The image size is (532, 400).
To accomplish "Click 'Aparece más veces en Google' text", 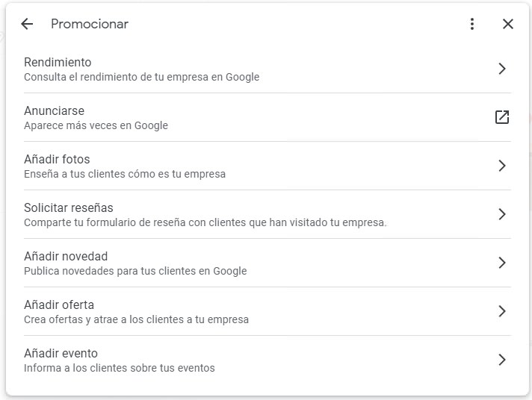I will (x=96, y=125).
